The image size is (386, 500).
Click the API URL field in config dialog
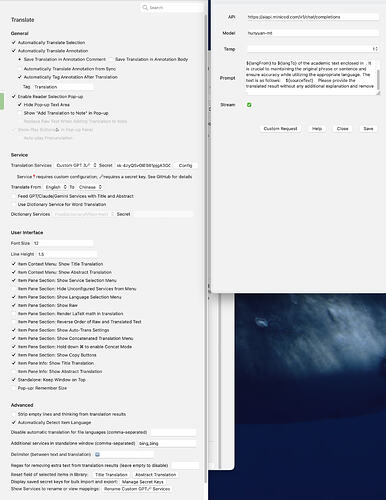313,17
